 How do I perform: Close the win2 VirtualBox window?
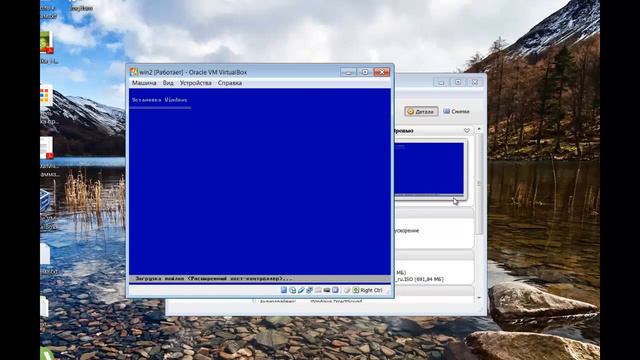tap(382, 72)
